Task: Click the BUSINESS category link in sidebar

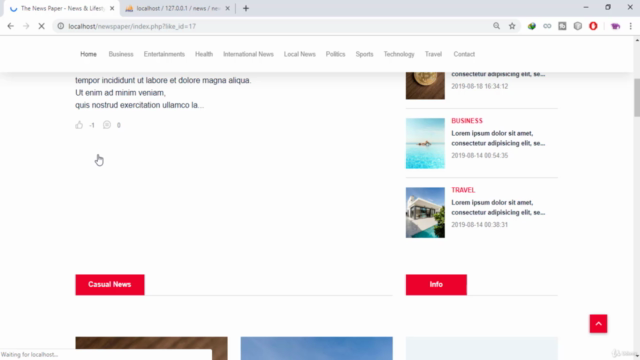Action: tap(467, 121)
